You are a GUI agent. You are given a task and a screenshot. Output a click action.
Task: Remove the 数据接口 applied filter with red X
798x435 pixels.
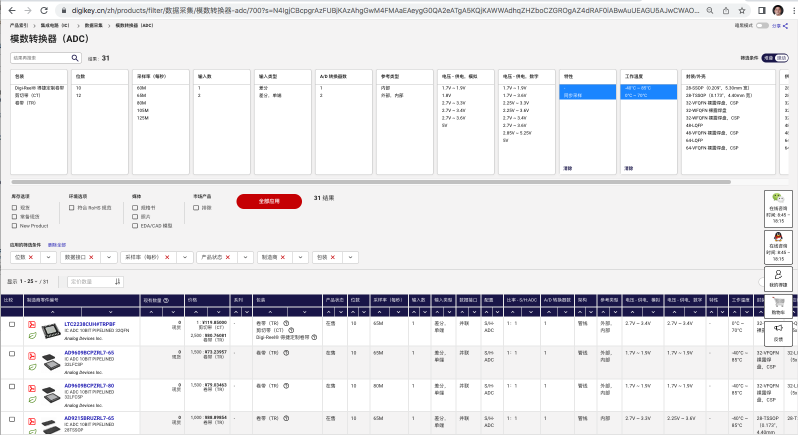pyautogui.click(x=92, y=257)
